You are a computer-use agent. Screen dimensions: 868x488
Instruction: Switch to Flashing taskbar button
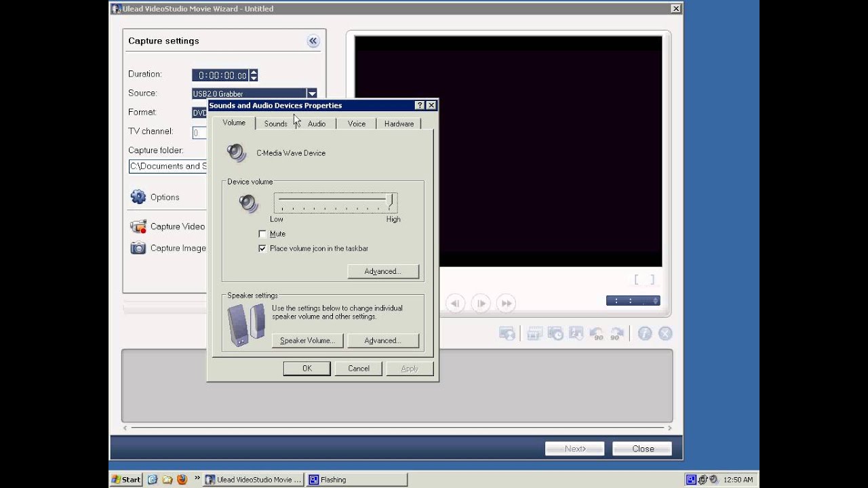tap(357, 480)
